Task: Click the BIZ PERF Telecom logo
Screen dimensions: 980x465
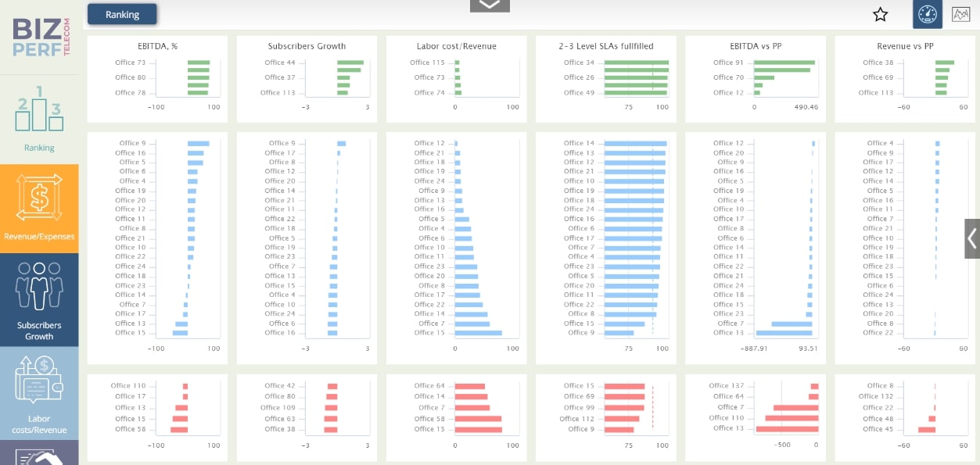Action: (41, 37)
